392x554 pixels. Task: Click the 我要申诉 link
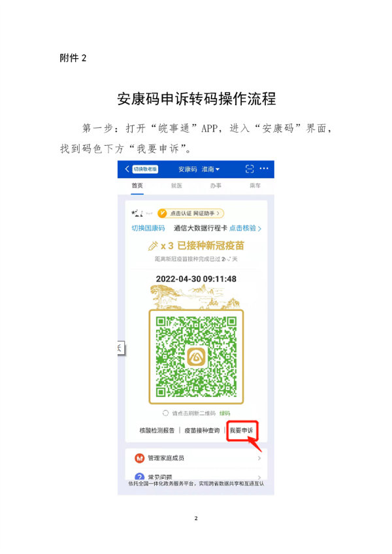[242, 431]
